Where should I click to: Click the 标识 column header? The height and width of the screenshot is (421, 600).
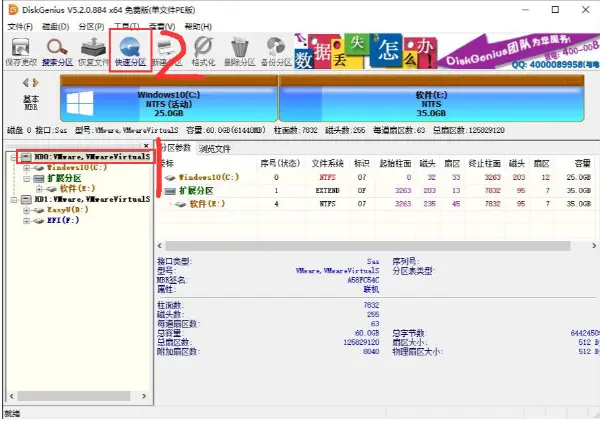(x=362, y=164)
